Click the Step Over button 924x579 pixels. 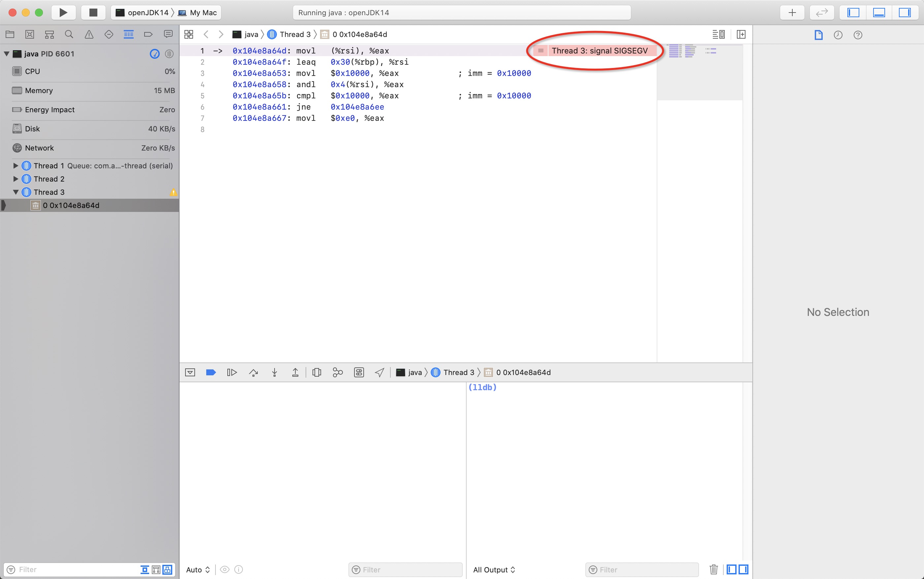(x=253, y=373)
